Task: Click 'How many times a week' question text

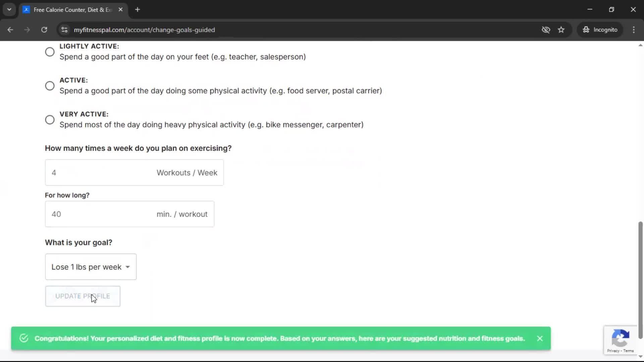Action: 138,148
